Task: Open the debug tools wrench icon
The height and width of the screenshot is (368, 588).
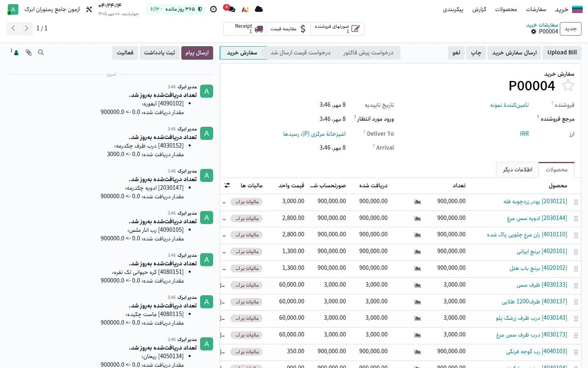Action: coord(89,9)
